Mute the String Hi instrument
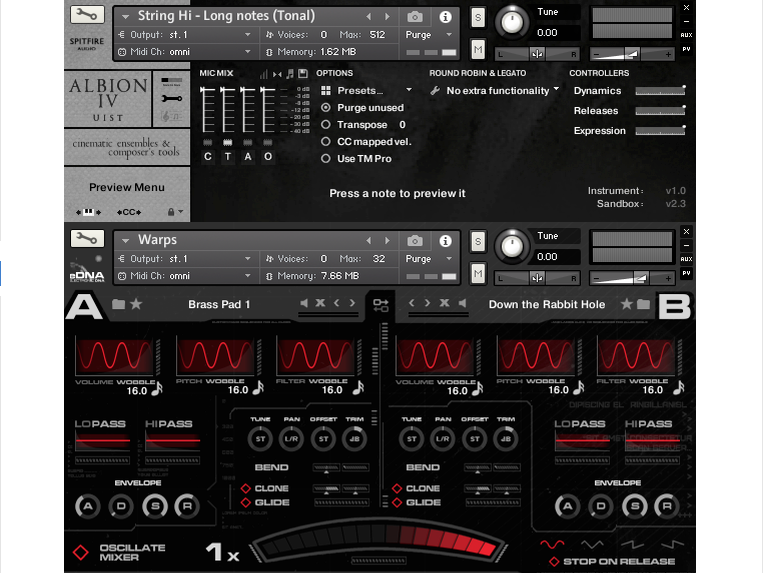 click(478, 49)
